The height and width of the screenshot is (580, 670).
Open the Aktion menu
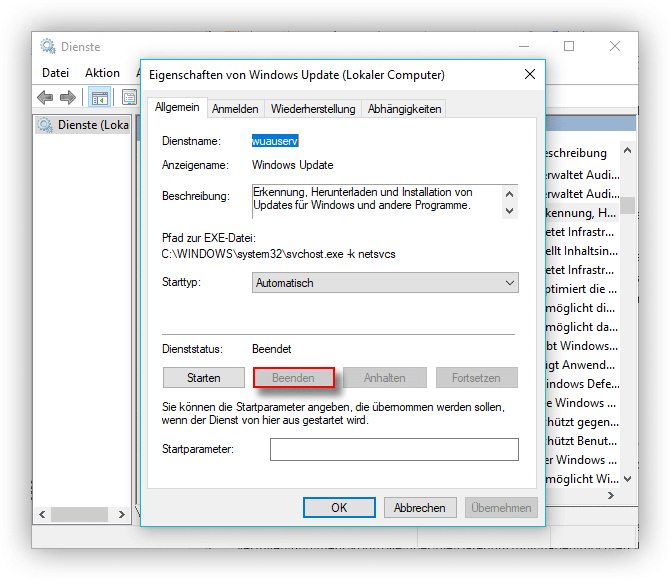click(x=102, y=73)
